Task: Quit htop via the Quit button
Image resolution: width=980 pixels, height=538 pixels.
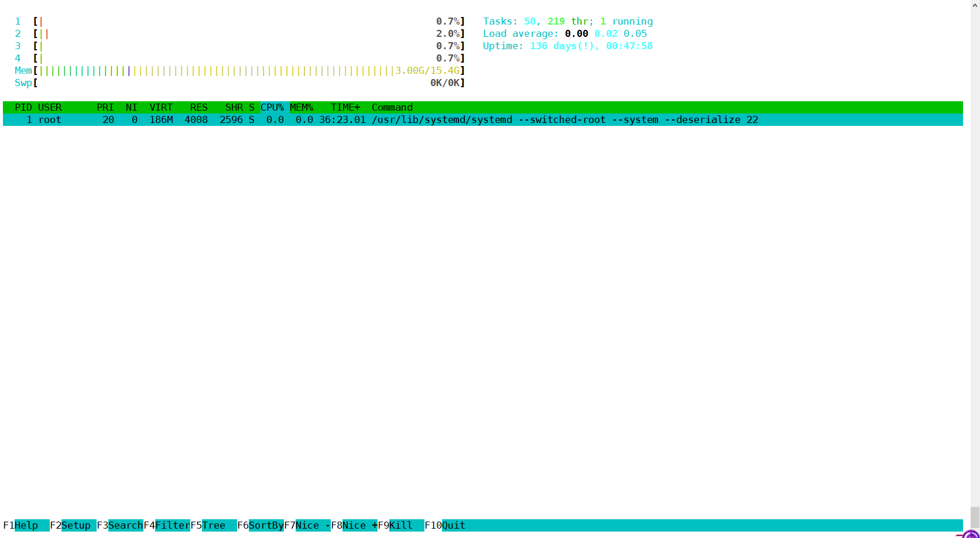Action: pyautogui.click(x=454, y=525)
